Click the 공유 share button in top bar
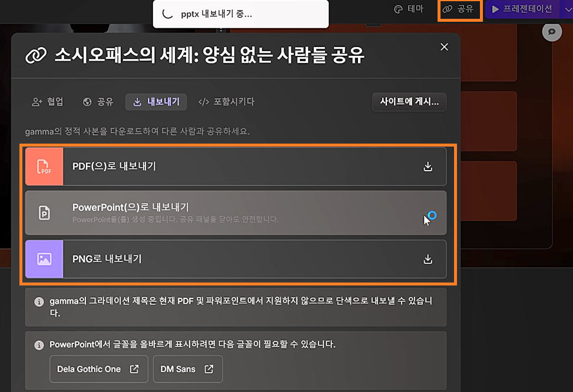Screen dimensions: 573x392 (458, 9)
